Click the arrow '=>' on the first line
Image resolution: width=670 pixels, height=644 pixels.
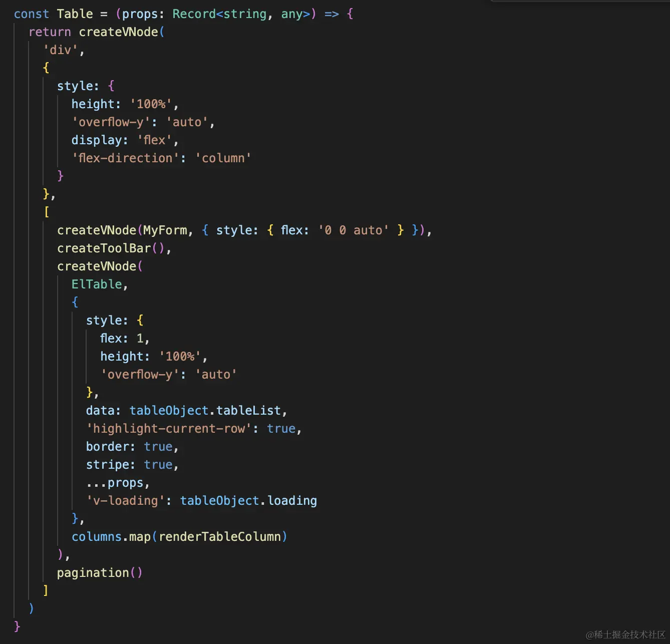(331, 14)
